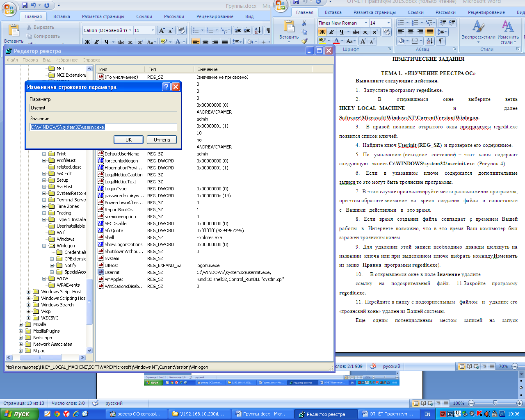Viewport: 525px width, 420px height.
Task: Open the font size 11 dropdown in Группы.docx
Action: 153,30
